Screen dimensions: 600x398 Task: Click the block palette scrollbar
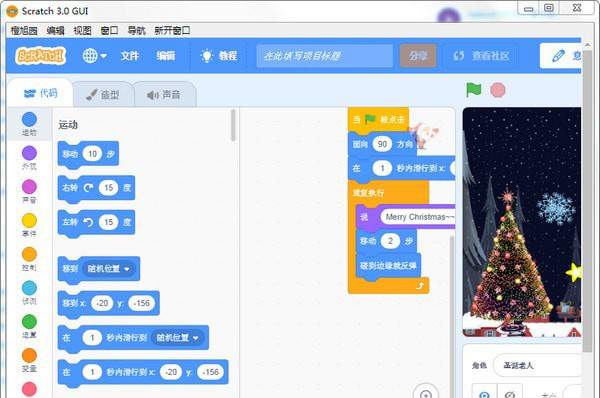[x=233, y=126]
